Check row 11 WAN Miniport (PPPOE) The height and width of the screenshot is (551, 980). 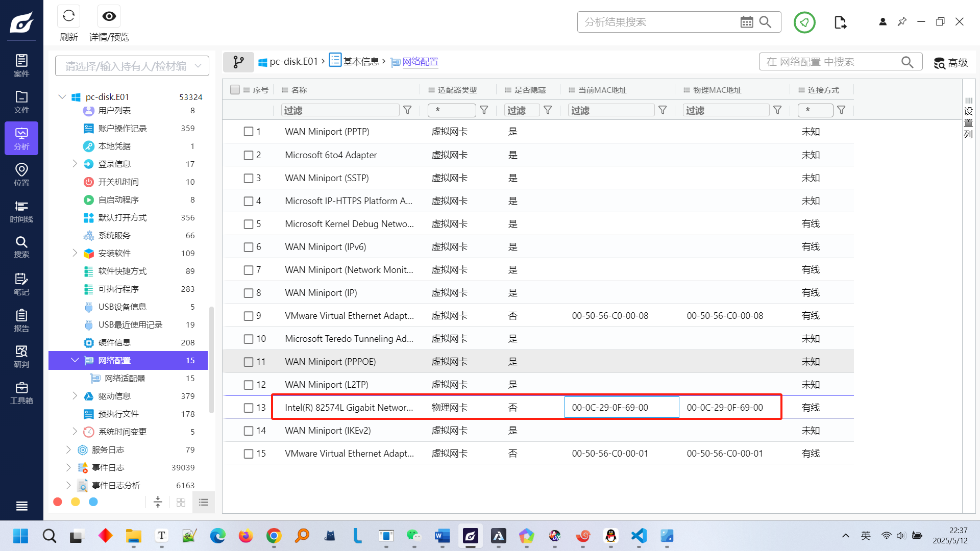(x=249, y=362)
